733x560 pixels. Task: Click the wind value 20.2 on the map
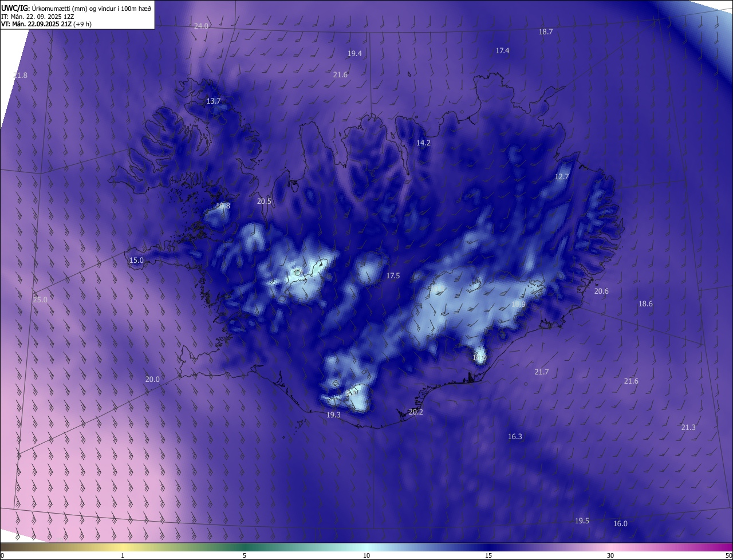click(x=416, y=412)
